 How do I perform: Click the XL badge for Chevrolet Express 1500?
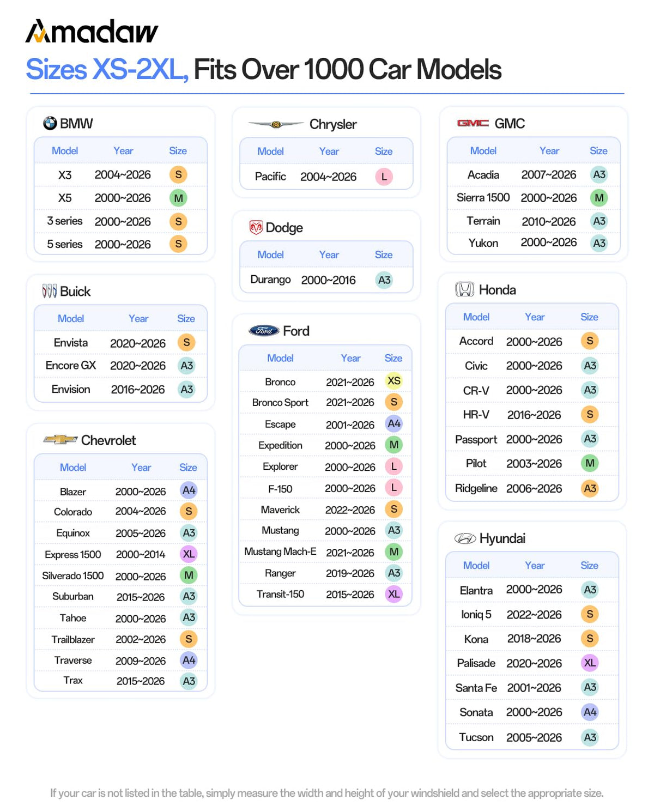(x=189, y=554)
